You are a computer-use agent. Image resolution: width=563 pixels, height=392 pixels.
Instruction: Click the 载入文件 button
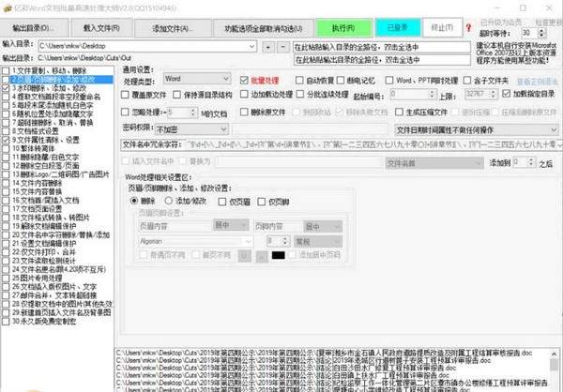pyautogui.click(x=100, y=28)
